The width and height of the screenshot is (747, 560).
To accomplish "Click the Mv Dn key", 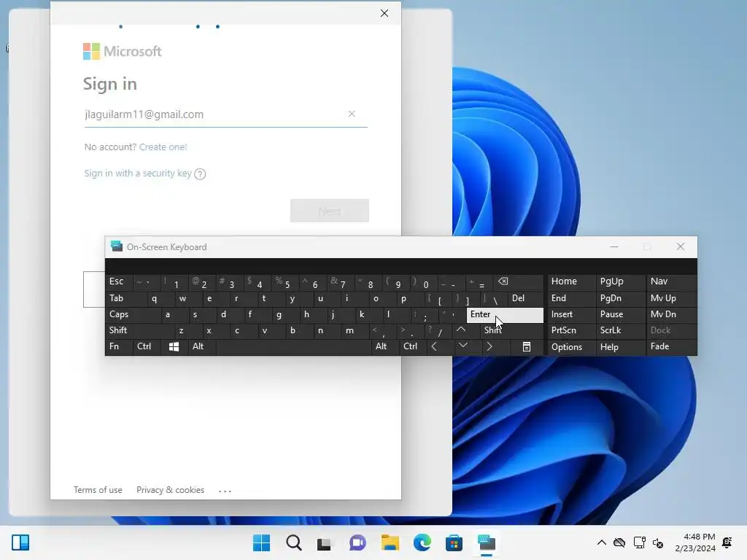I will [671, 314].
